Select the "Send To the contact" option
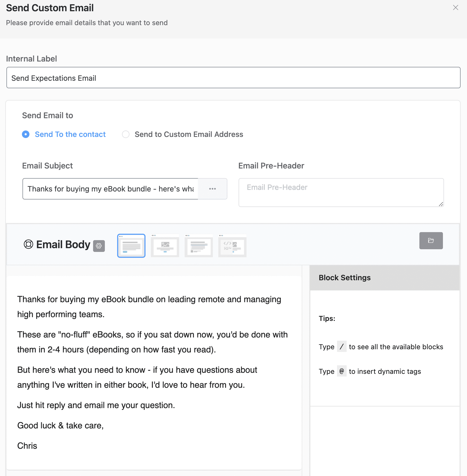The height and width of the screenshot is (476, 467). 26,134
